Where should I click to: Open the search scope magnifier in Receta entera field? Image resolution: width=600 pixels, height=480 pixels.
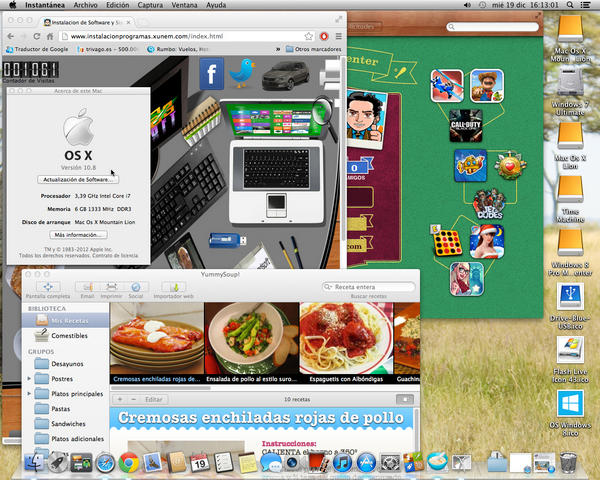[x=328, y=287]
